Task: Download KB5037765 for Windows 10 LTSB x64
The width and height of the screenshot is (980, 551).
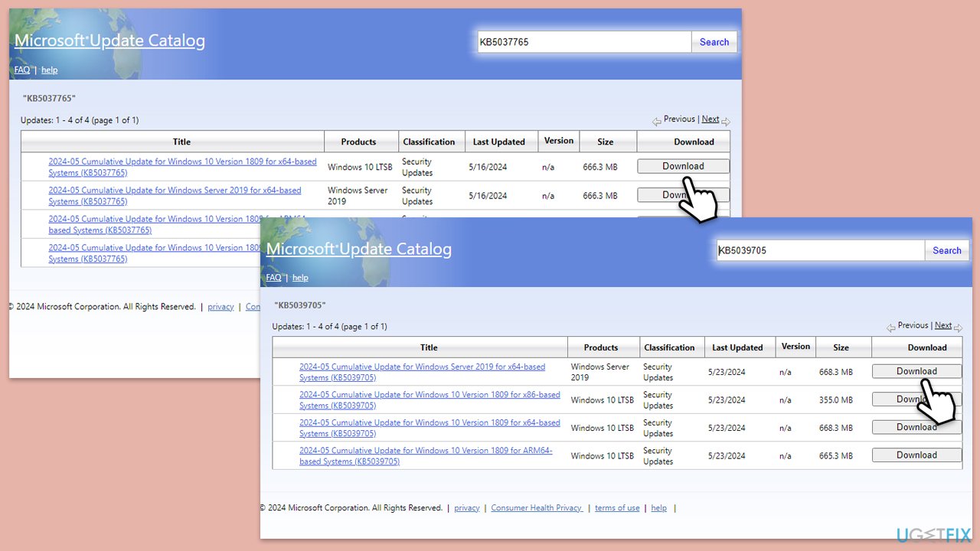Action: 683,166
